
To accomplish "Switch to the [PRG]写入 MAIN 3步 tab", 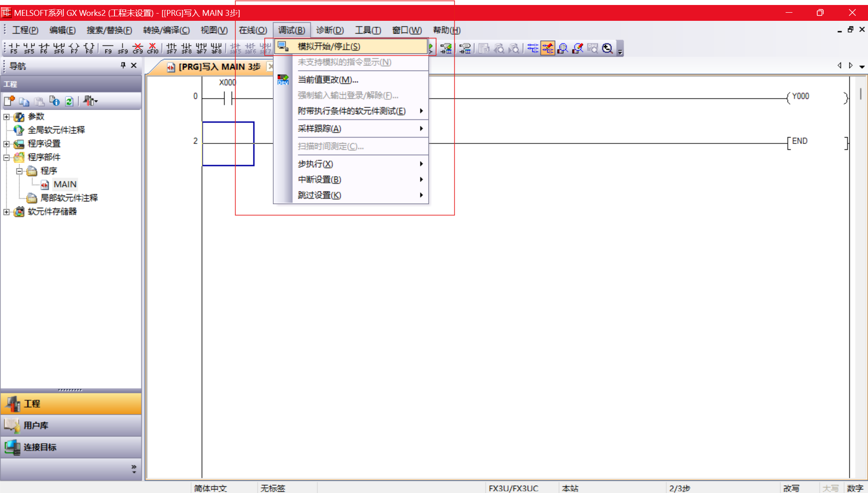I will tap(215, 67).
